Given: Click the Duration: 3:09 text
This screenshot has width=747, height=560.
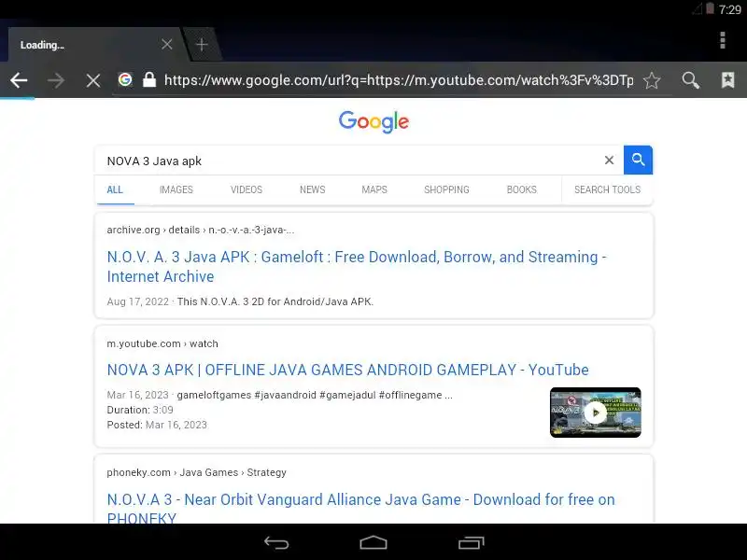Looking at the screenshot, I should pos(140,410).
